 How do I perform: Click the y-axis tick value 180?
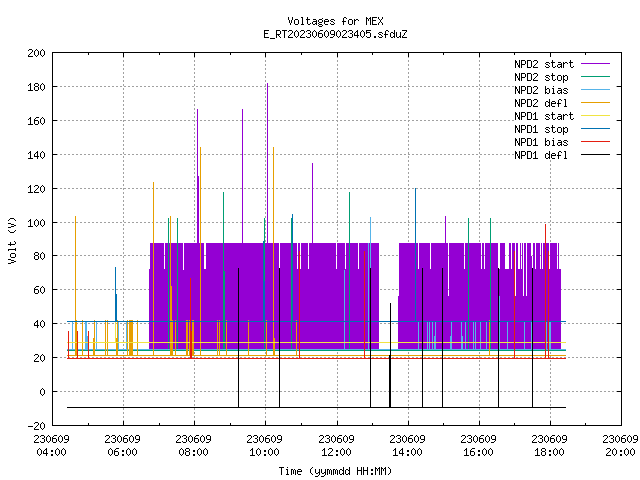pos(36,87)
